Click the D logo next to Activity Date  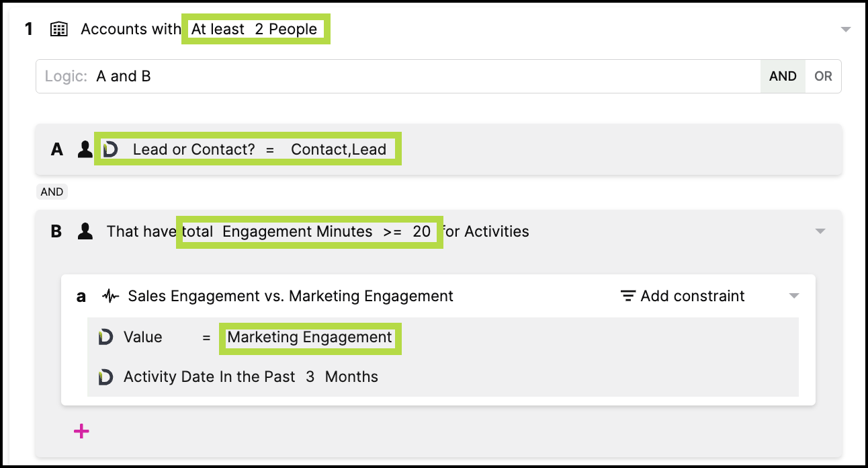pyautogui.click(x=105, y=377)
